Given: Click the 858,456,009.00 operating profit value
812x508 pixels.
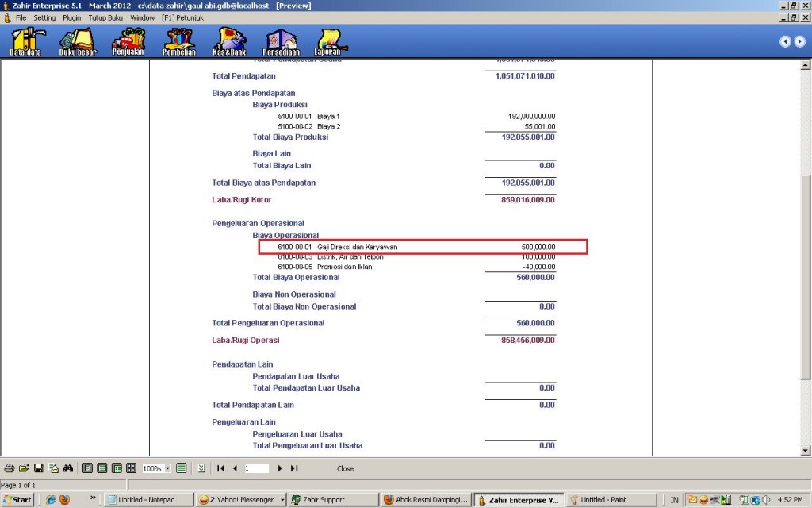Looking at the screenshot, I should coord(527,340).
